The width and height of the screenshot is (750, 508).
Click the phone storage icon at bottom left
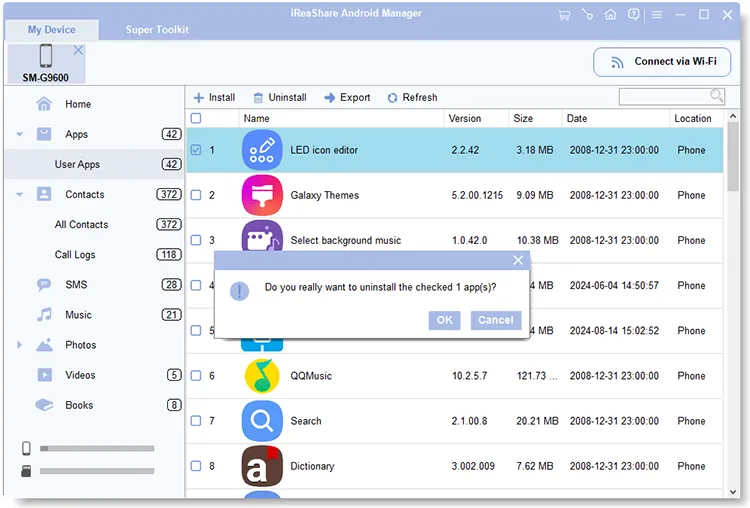26,448
